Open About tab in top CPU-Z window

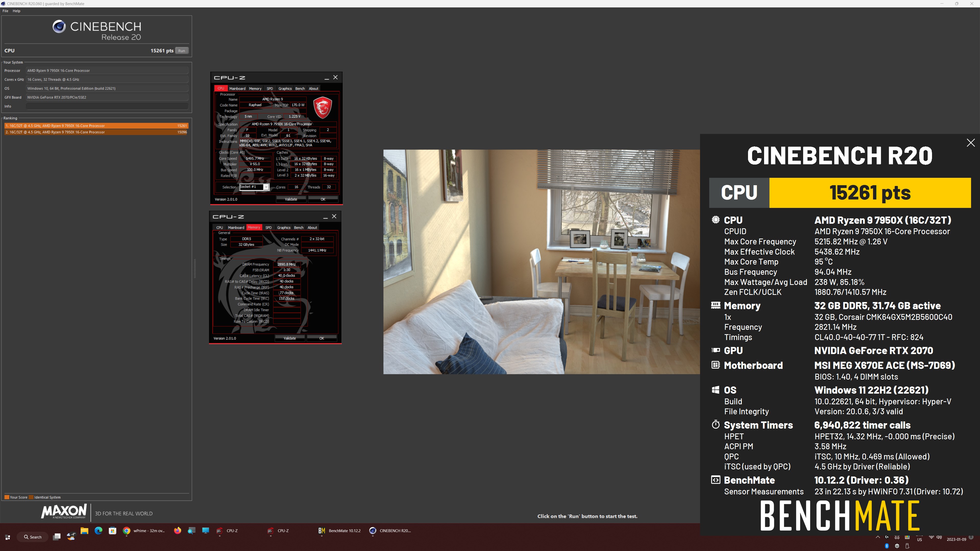click(313, 89)
